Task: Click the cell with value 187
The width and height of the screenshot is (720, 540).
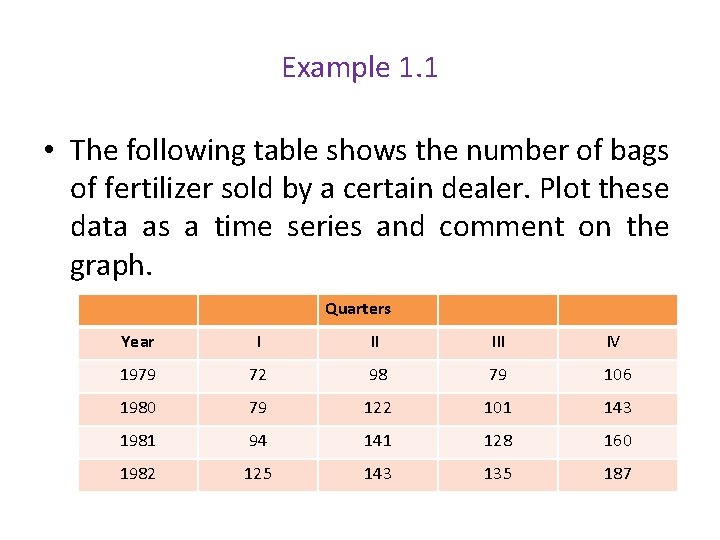Action: [618, 475]
